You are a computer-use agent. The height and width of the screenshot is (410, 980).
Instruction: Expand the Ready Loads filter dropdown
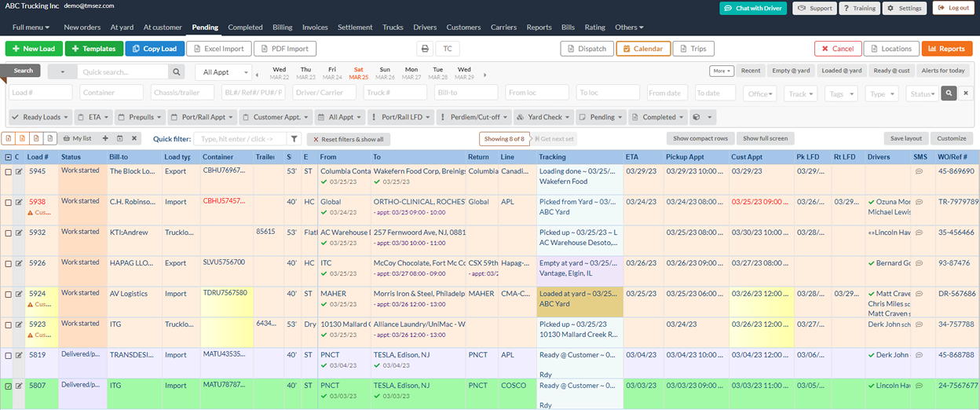[41, 117]
